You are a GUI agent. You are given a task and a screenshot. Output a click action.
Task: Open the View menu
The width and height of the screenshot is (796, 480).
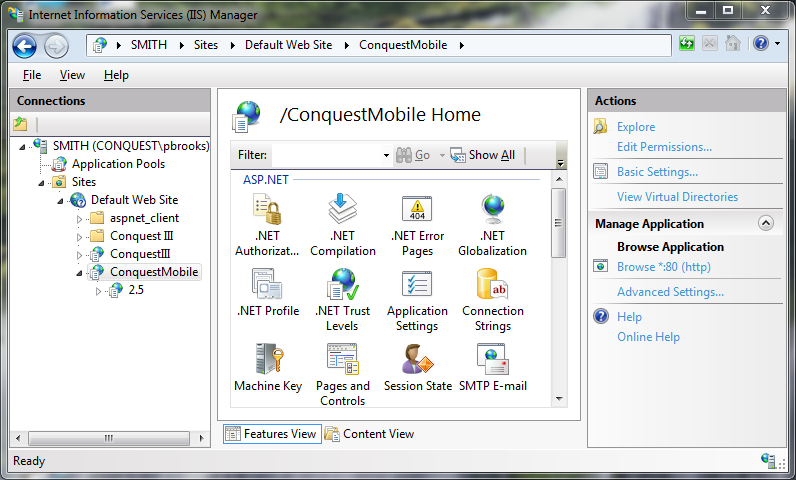(x=72, y=75)
